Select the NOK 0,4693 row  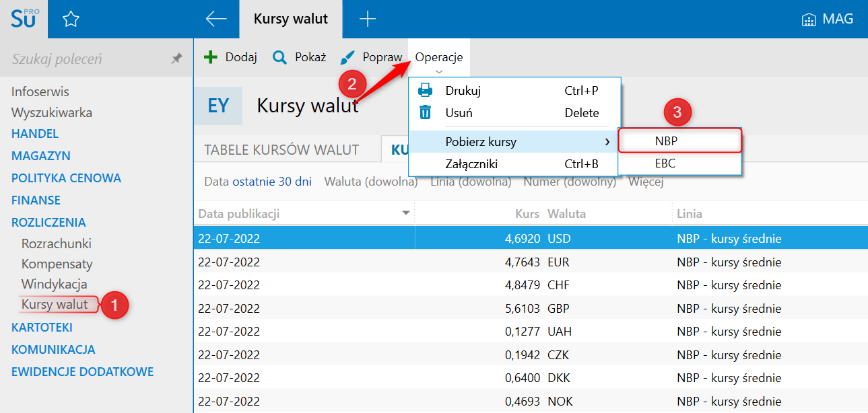pyautogui.click(x=531, y=402)
